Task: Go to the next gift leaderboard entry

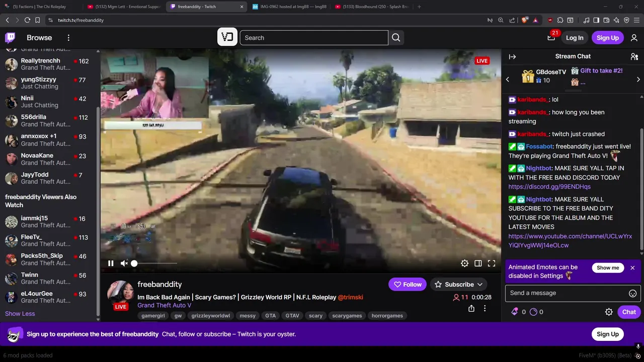Action: (638, 79)
